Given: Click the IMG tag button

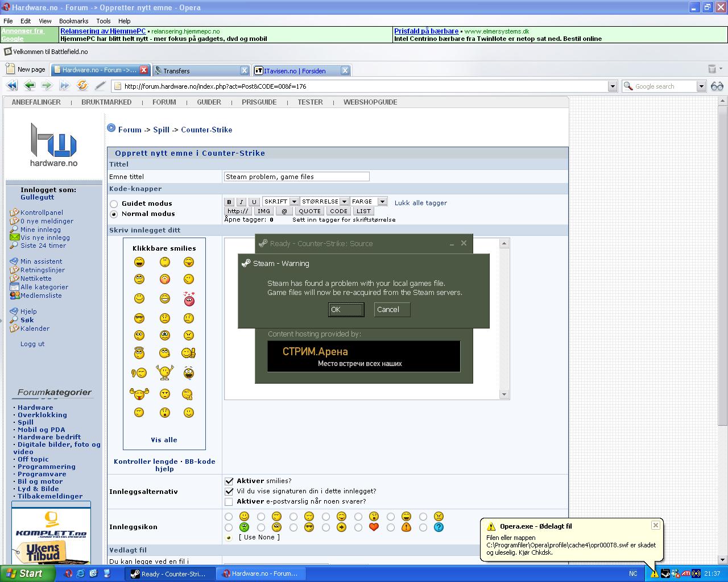Looking at the screenshot, I should coord(264,211).
